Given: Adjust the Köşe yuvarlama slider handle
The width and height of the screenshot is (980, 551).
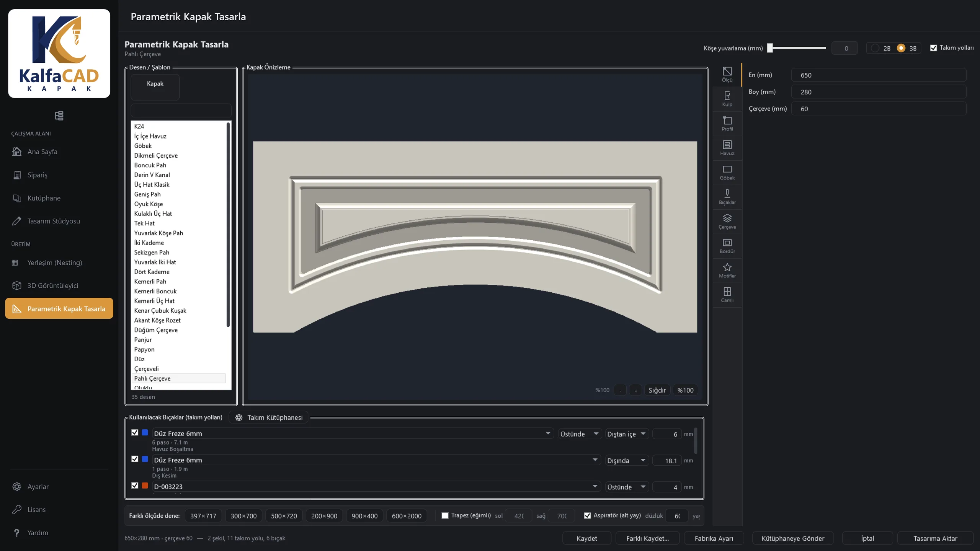Looking at the screenshot, I should 770,48.
